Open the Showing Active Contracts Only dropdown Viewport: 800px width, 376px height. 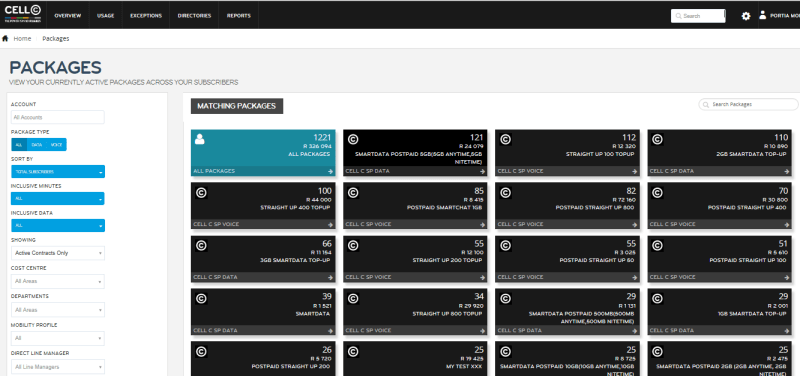pos(58,253)
